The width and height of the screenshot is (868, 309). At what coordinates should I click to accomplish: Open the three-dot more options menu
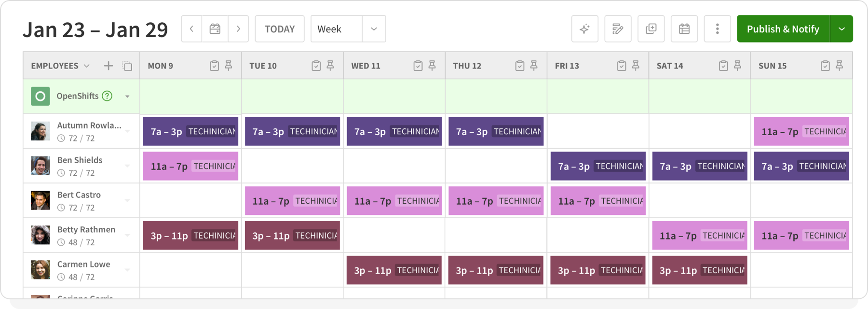[x=717, y=29]
